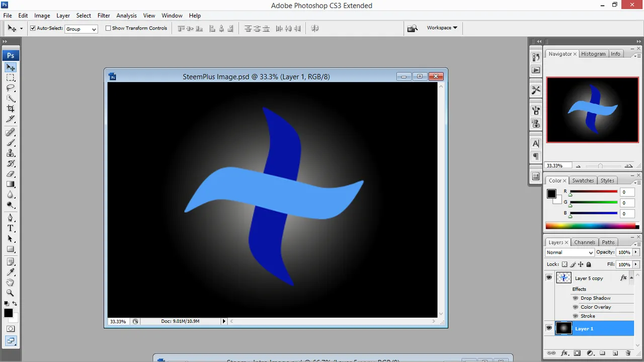
Task: Select the Blur tool
Action: [11, 195]
